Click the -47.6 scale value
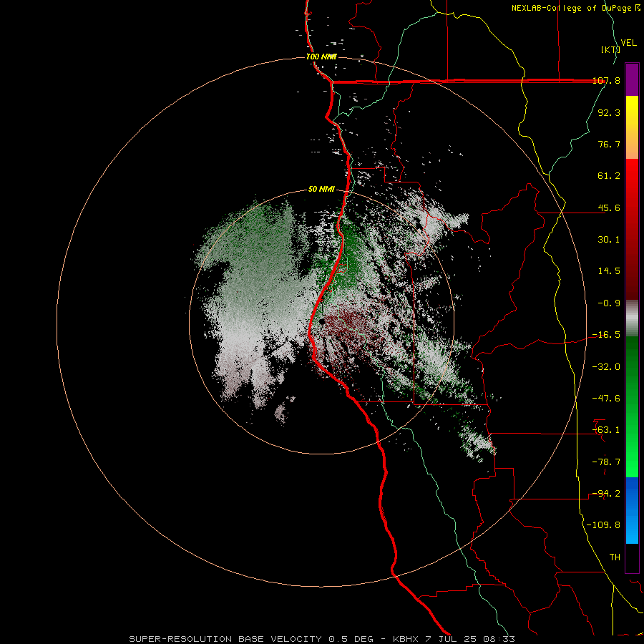The image size is (644, 644). pos(606,399)
